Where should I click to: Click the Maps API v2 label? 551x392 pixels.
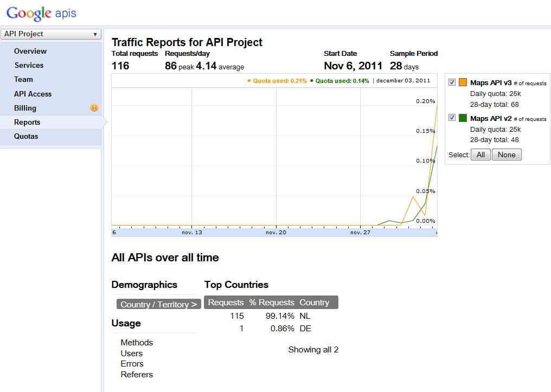[491, 118]
